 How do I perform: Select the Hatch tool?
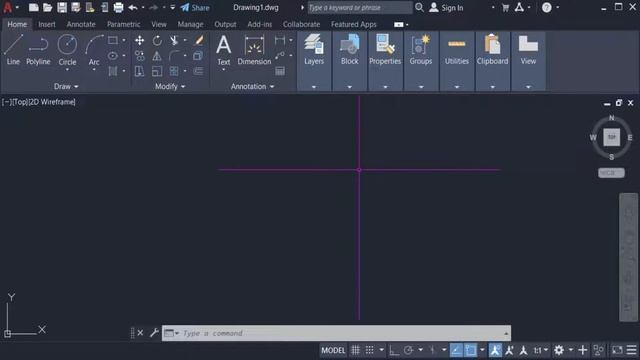(113, 71)
